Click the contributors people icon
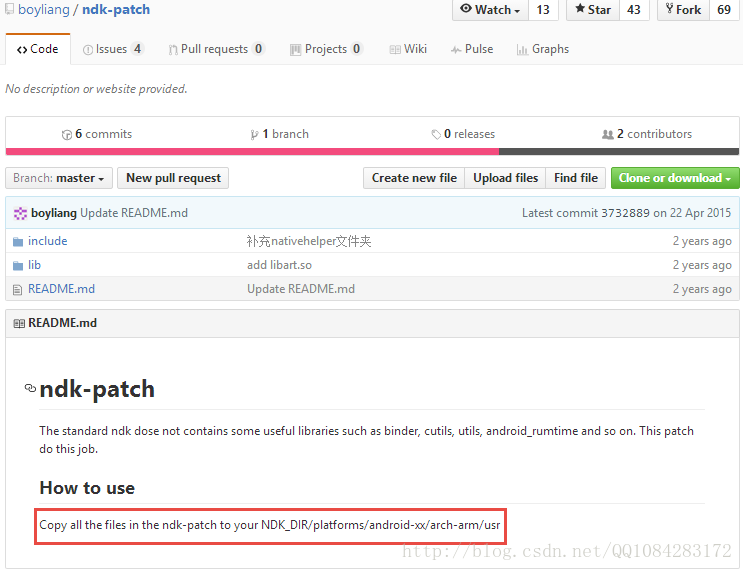The width and height of the screenshot is (743, 571). coord(607,135)
